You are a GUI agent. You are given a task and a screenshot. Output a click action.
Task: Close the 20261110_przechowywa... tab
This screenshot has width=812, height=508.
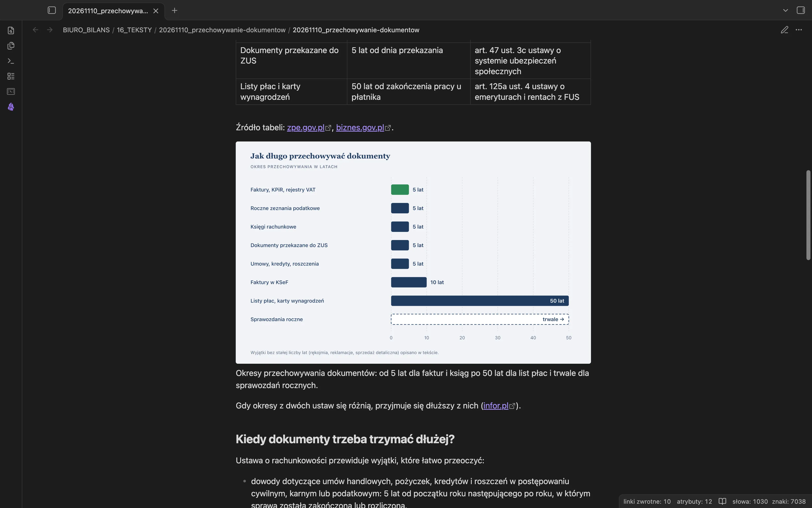pos(156,11)
